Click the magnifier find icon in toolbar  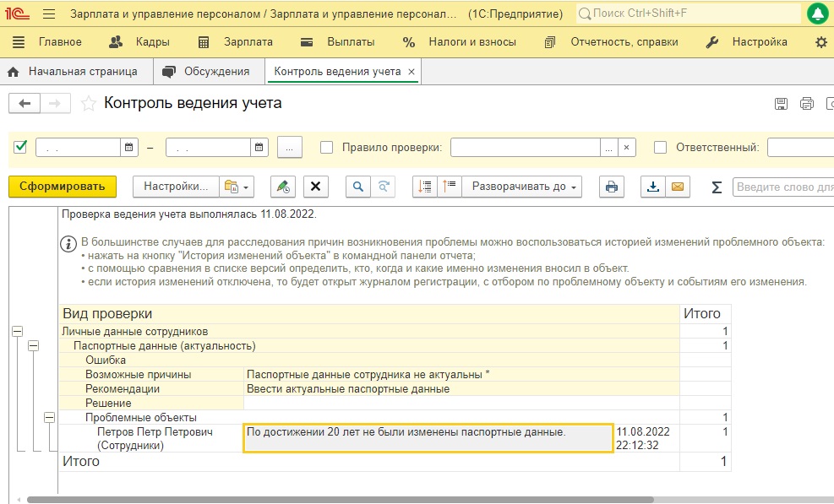click(358, 187)
